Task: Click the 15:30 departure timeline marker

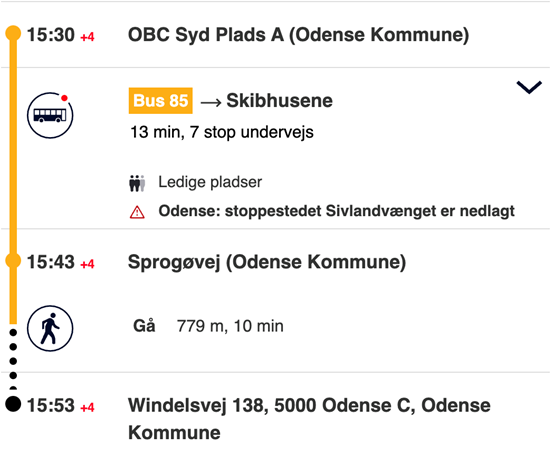Action: pos(13,33)
